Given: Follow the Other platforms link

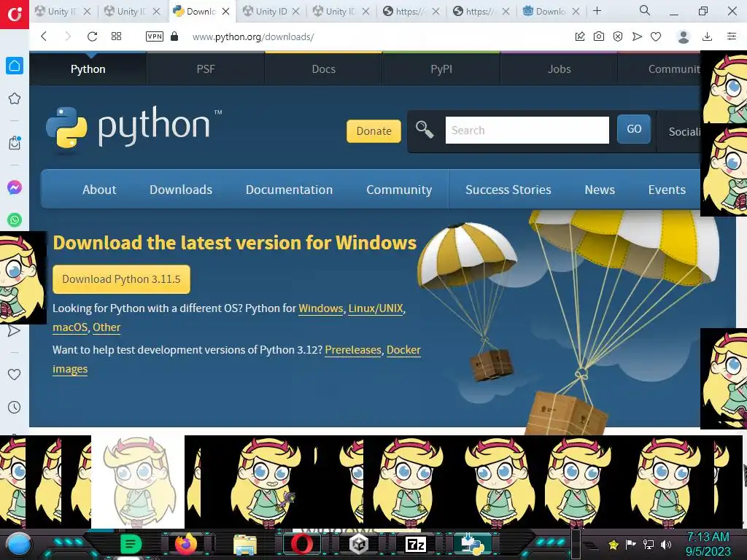Looking at the screenshot, I should [107, 327].
